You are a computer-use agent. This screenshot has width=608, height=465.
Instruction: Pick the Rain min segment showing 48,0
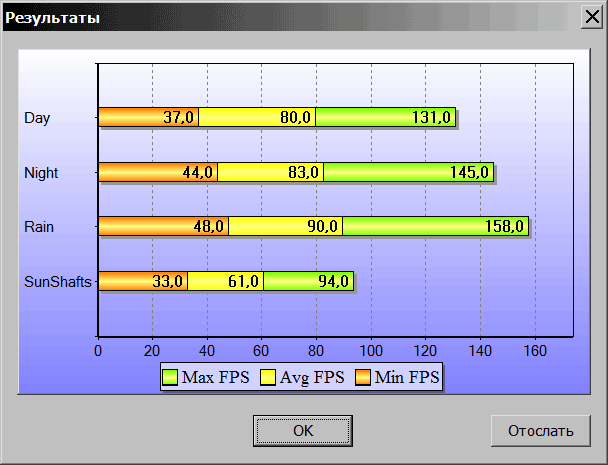pyautogui.click(x=163, y=226)
